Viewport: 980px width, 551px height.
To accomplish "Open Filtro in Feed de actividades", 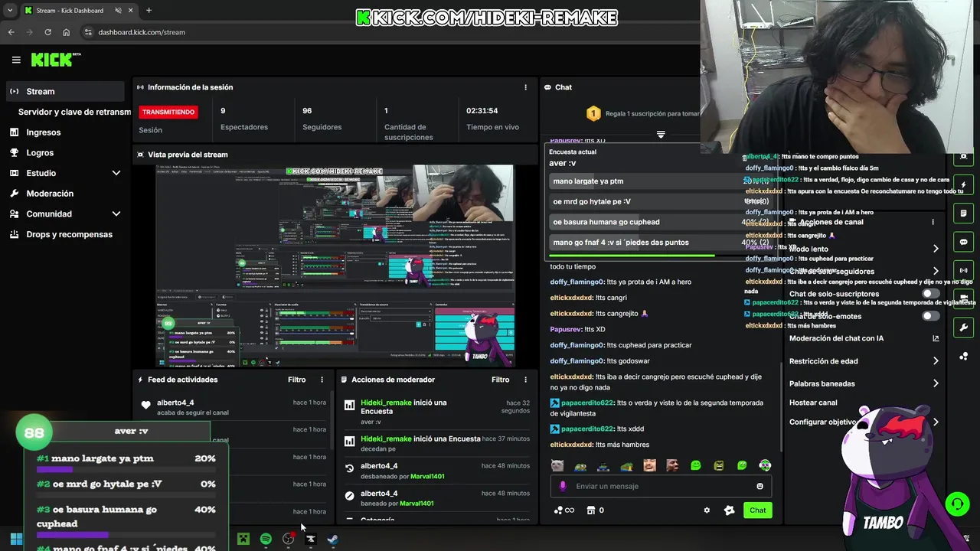I will [297, 380].
